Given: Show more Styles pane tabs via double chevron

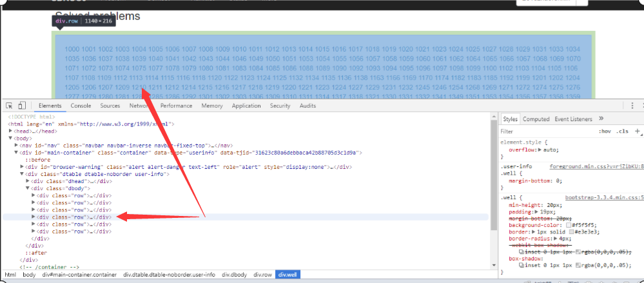Looking at the screenshot, I should point(601,119).
